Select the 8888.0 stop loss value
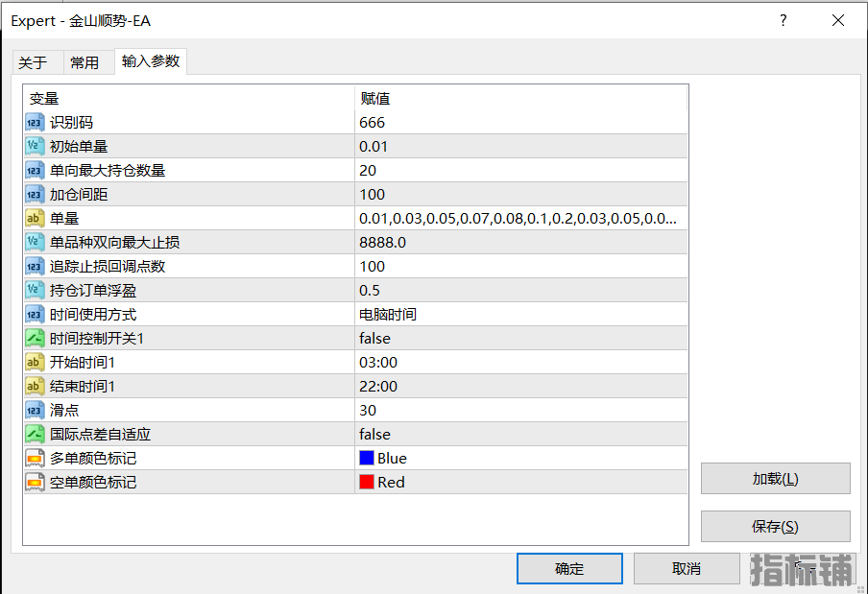The image size is (868, 594). click(382, 242)
